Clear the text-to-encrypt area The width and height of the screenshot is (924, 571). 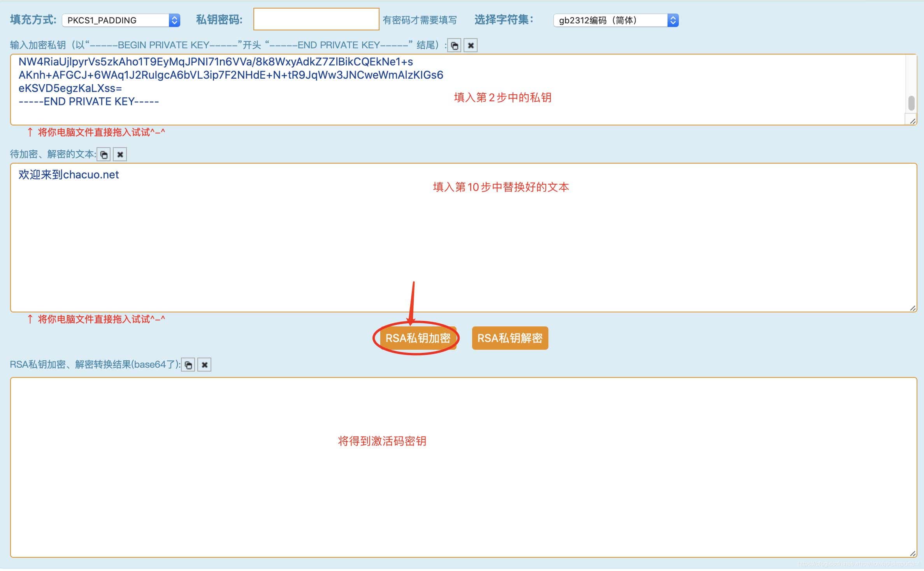[120, 154]
